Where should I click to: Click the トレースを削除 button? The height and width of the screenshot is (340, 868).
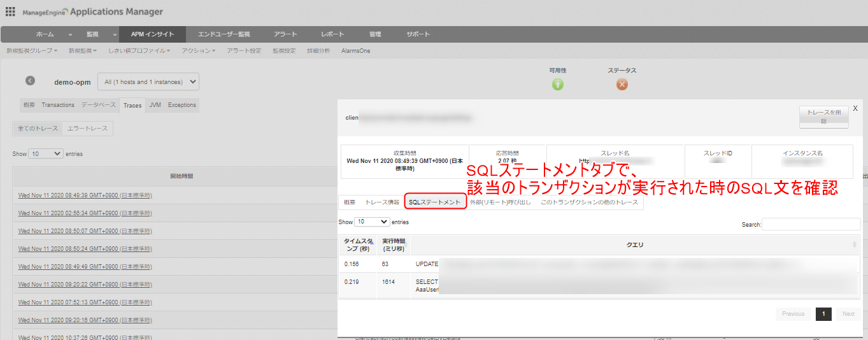(x=823, y=117)
